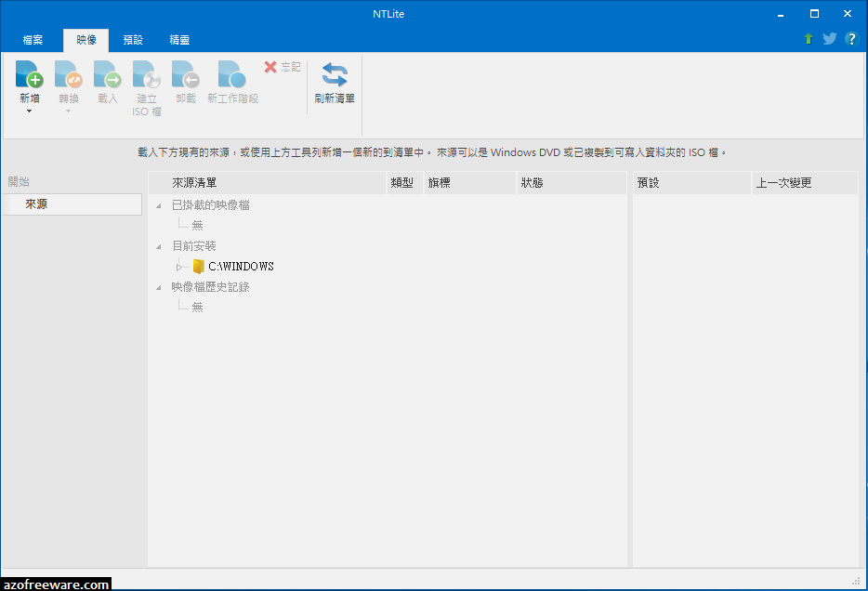Switch to the 預設 tab
Screen dimensions: 868x591
point(133,40)
